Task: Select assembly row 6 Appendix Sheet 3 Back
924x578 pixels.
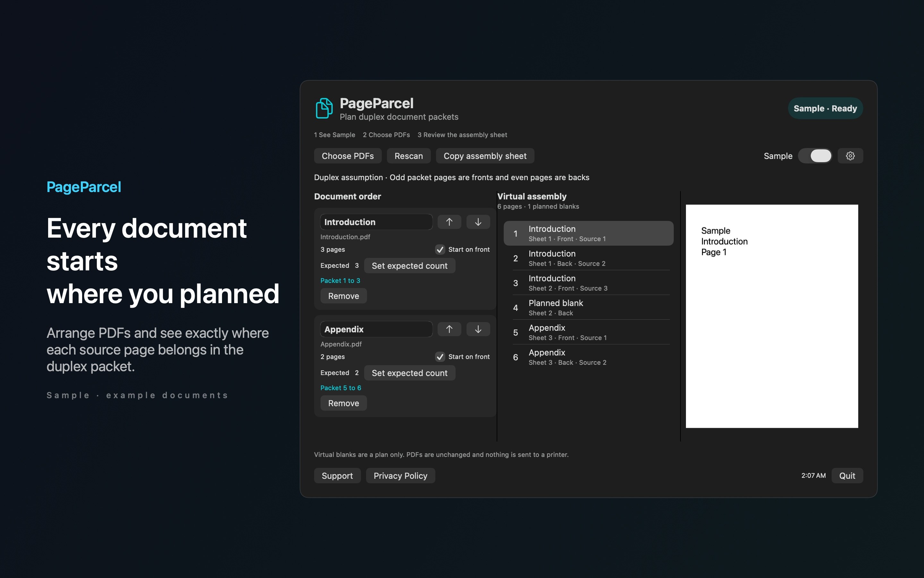Action: pos(588,357)
